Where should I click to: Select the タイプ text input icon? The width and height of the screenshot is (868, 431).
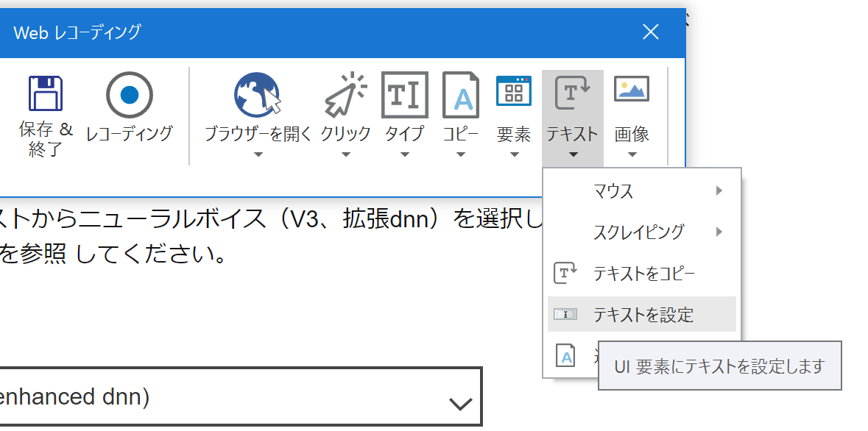tap(405, 95)
